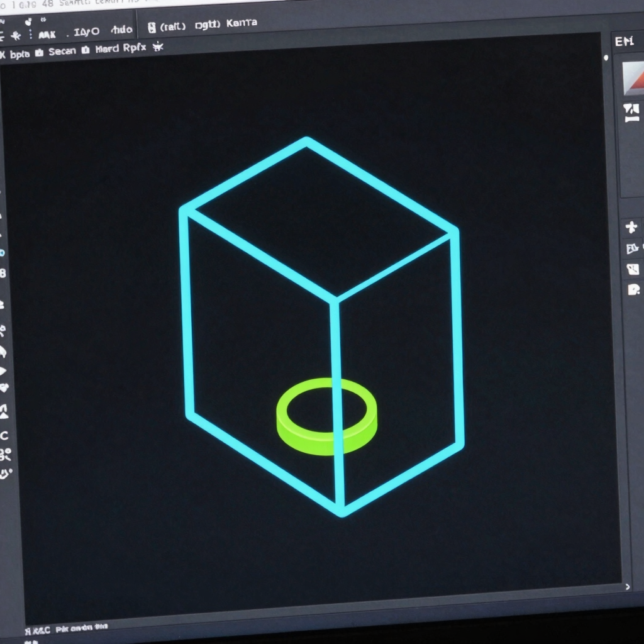Viewport: 644px width, 644px height.
Task: Click the document icon before "(ralt)"
Action: point(152,28)
